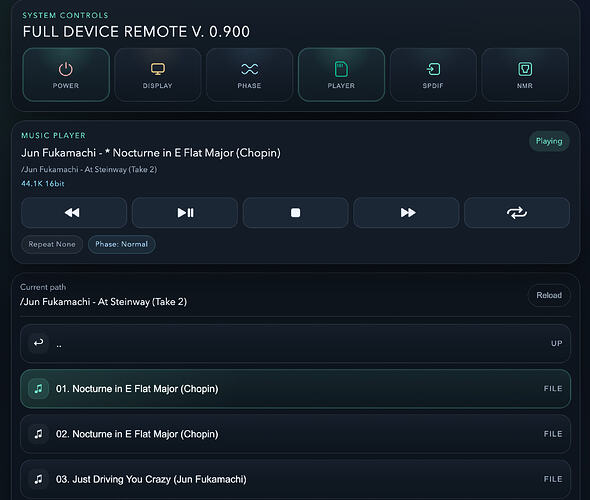590x500 pixels.
Task: Click the now-playing title Jun Fukamachi - * Nocturne
Action: click(x=151, y=153)
